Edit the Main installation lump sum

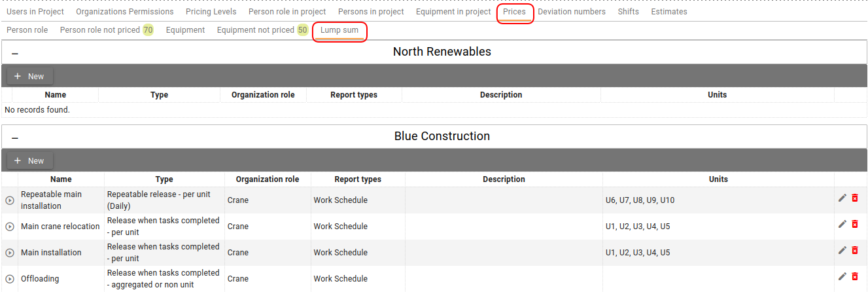click(x=842, y=250)
